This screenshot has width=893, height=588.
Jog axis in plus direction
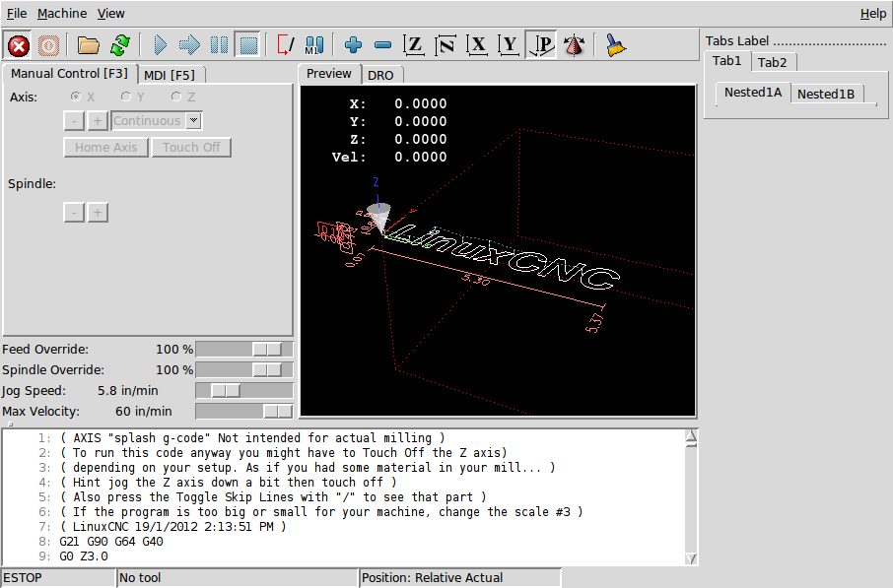coord(98,121)
